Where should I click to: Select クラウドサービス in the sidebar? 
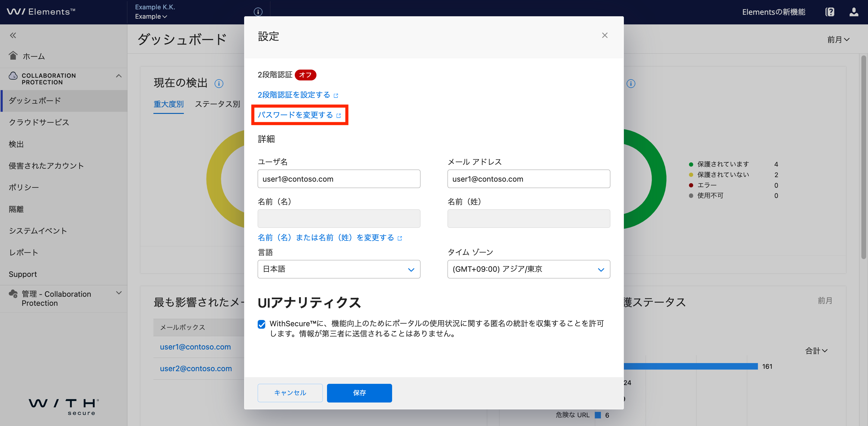[x=39, y=122]
